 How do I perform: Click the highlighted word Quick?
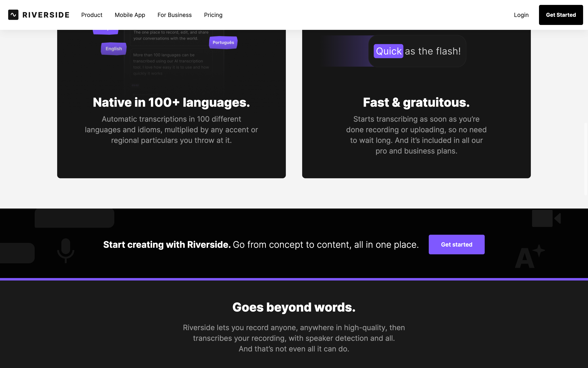pos(388,51)
